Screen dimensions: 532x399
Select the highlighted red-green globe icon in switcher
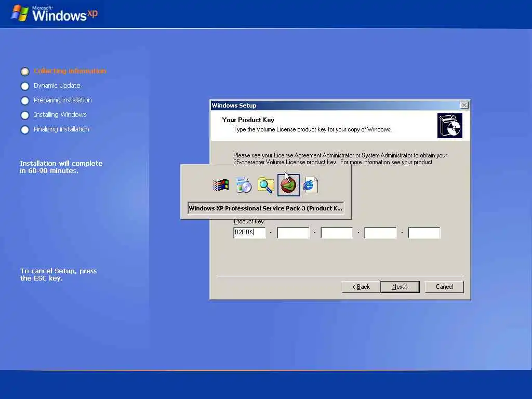point(288,185)
